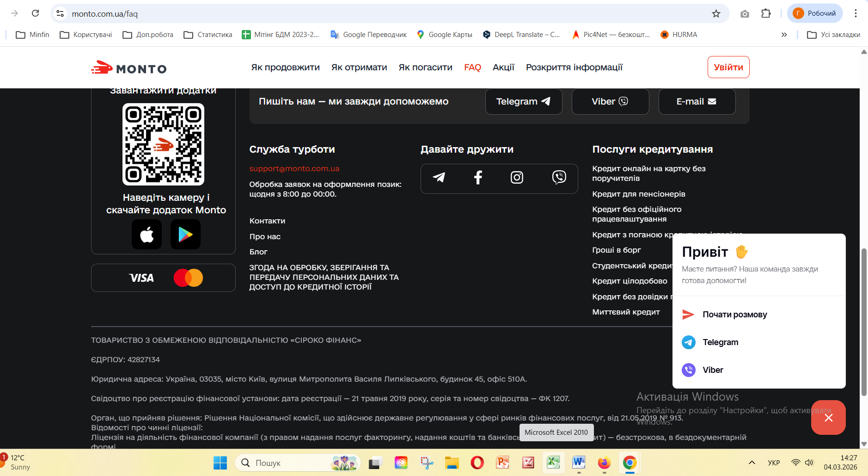Click the Monto logo in the header
The width and height of the screenshot is (868, 476).
click(x=129, y=68)
